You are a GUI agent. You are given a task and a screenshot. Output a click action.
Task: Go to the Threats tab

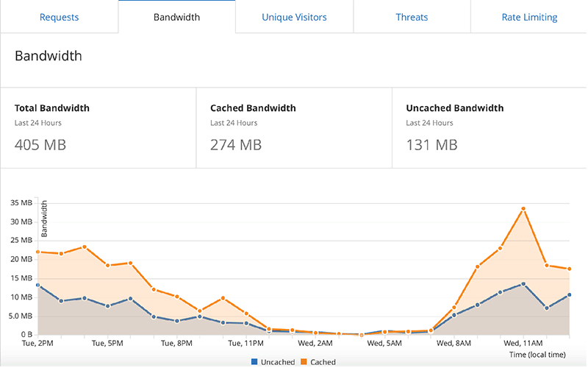[412, 17]
